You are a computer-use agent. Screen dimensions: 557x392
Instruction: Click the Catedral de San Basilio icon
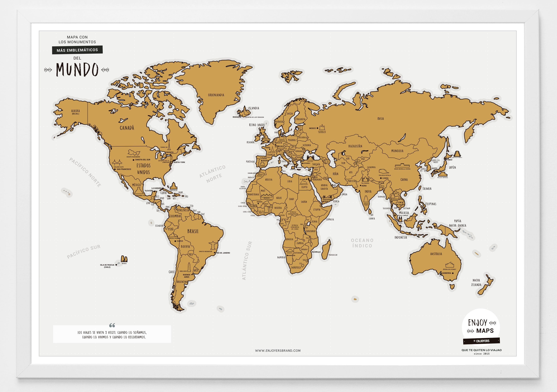(x=322, y=127)
